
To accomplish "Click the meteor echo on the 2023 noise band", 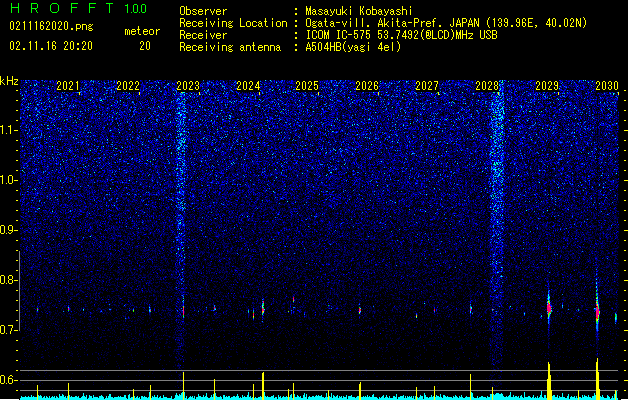I will tap(183, 311).
